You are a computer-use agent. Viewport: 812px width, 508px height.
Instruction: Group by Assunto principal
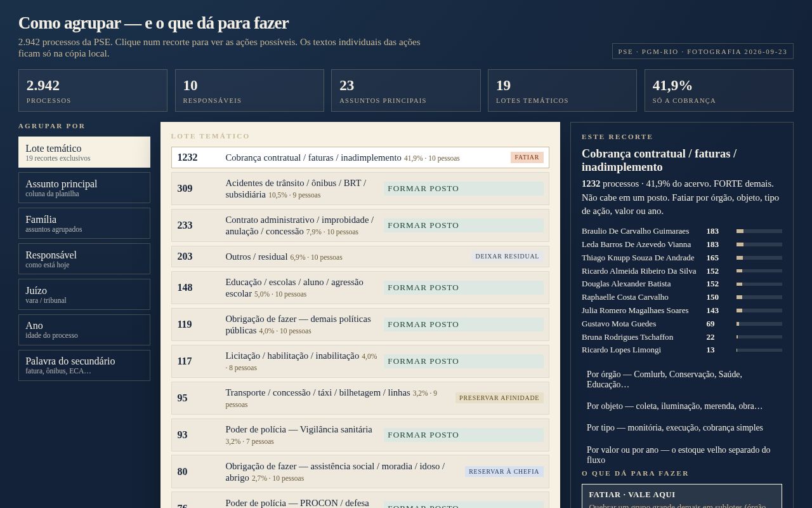[84, 188]
